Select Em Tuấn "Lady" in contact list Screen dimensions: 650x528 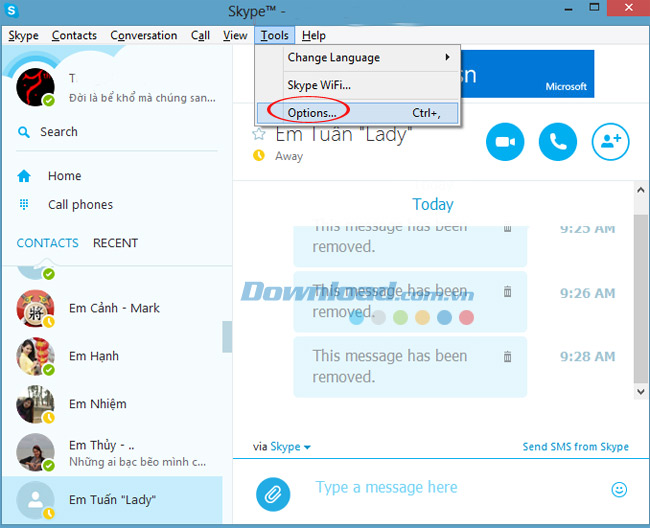point(113,500)
